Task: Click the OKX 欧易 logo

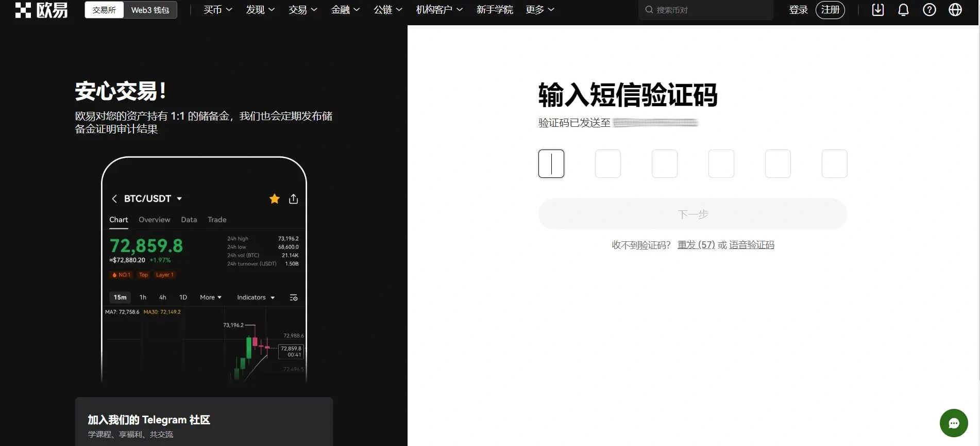Action: tap(41, 10)
